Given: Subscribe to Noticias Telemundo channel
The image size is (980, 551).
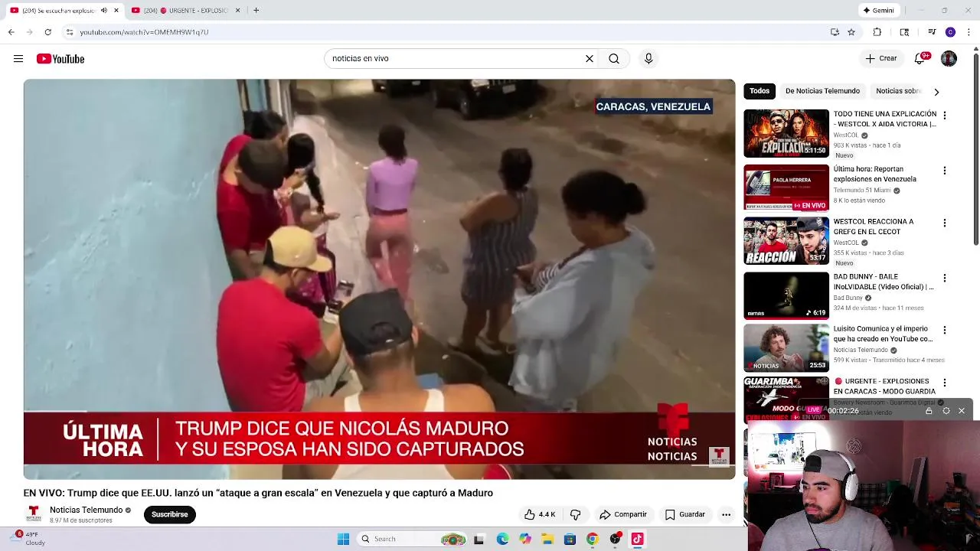Looking at the screenshot, I should pyautogui.click(x=170, y=514).
